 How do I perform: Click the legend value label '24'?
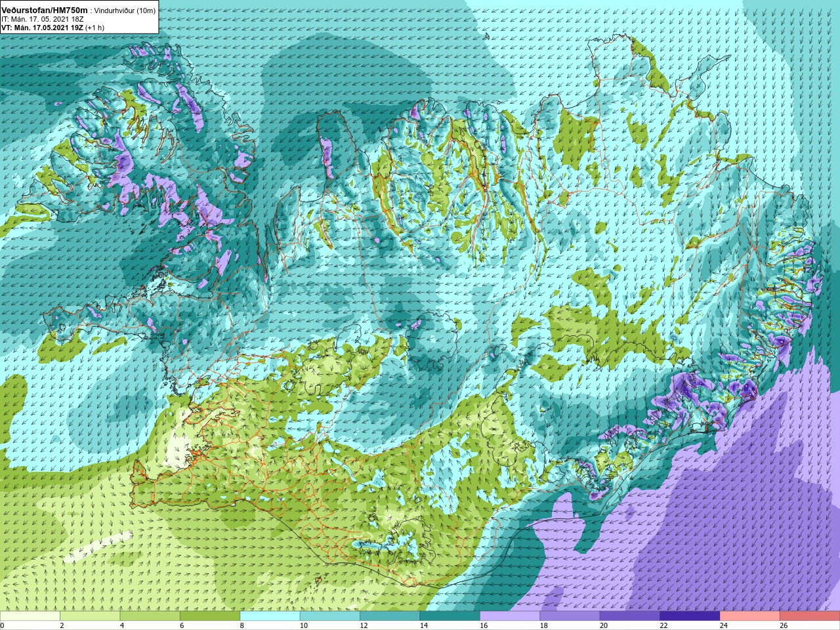coord(724,625)
